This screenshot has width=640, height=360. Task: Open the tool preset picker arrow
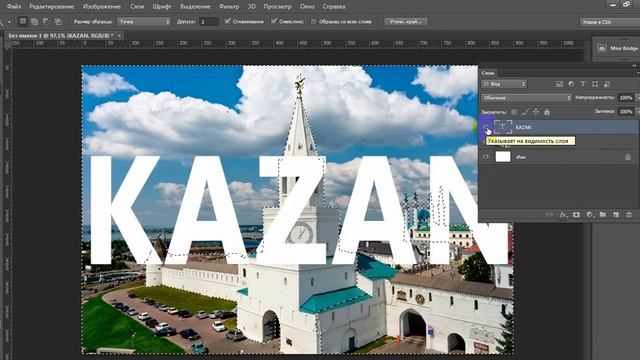pyautogui.click(x=9, y=22)
